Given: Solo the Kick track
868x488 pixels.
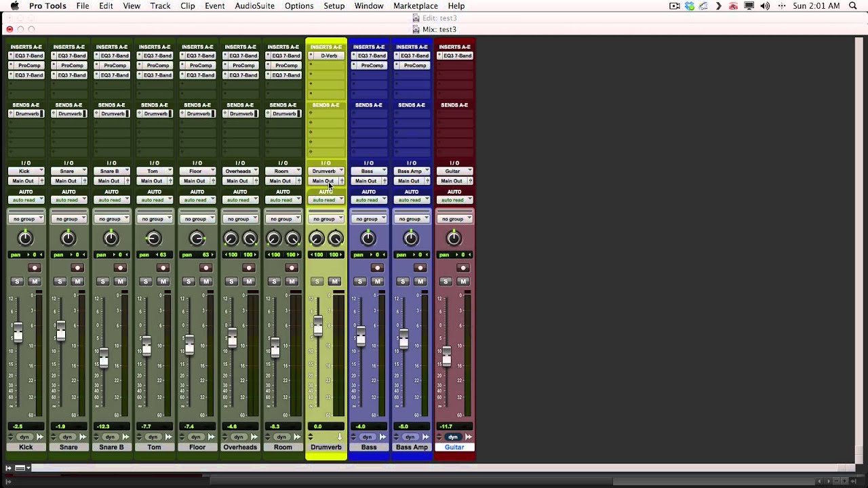Looking at the screenshot, I should pos(17,281).
